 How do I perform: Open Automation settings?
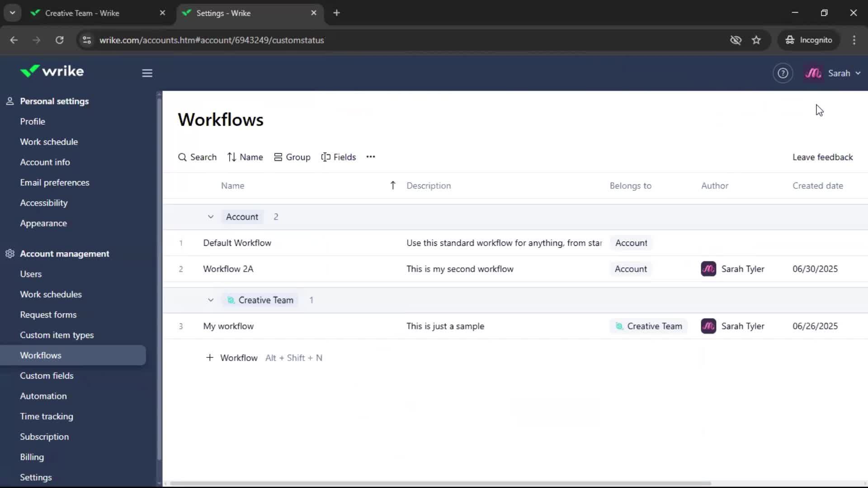pyautogui.click(x=43, y=396)
